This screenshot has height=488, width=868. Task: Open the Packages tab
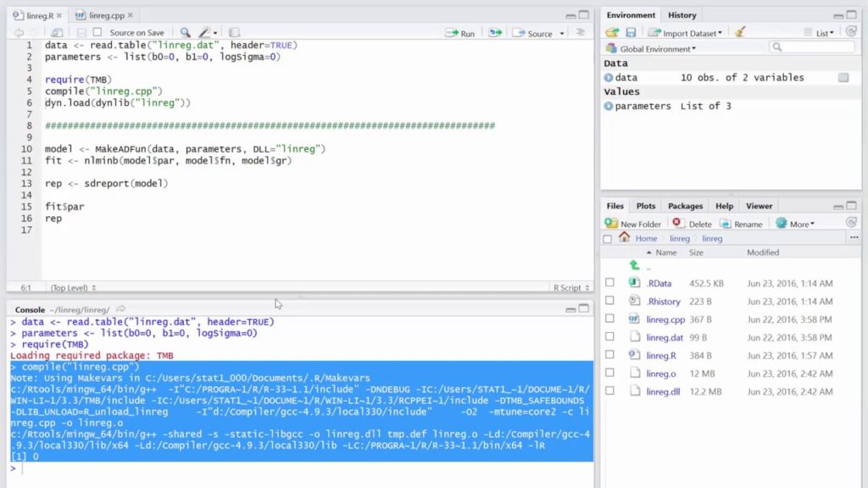click(685, 206)
